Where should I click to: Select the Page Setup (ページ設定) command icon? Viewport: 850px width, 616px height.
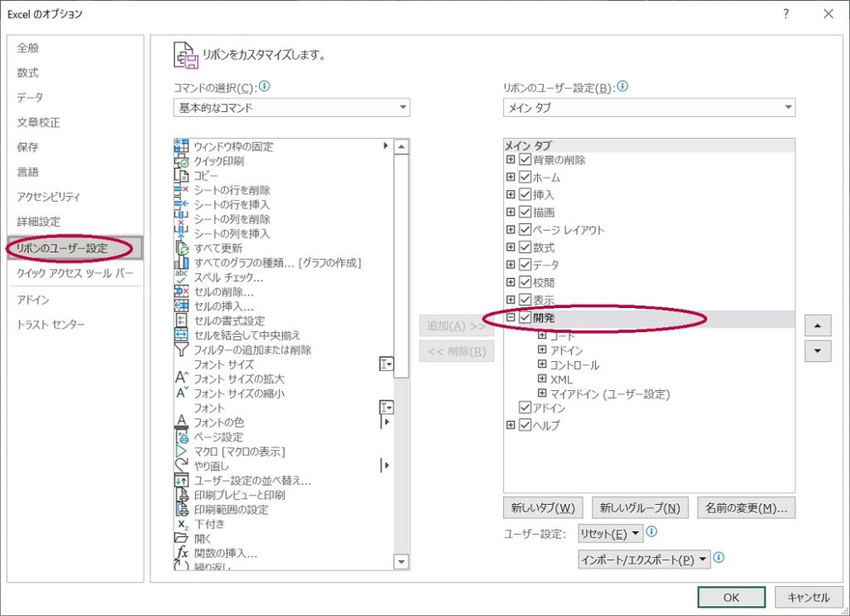182,437
